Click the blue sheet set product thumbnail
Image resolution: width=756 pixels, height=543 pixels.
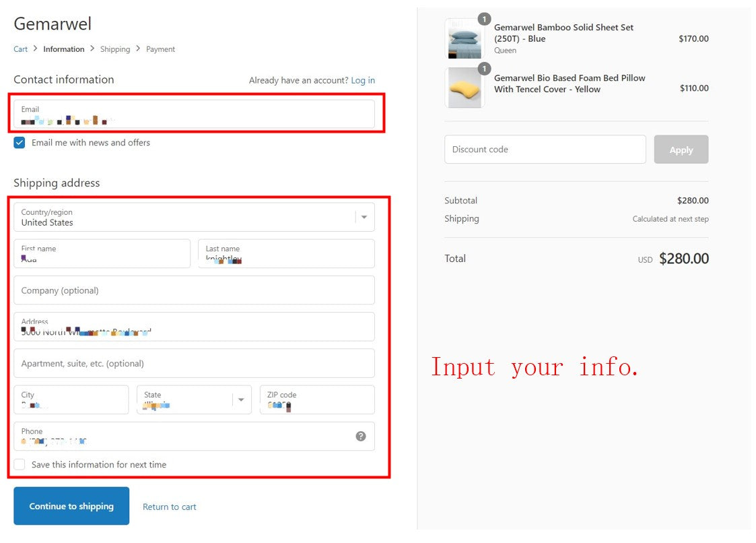tap(465, 40)
